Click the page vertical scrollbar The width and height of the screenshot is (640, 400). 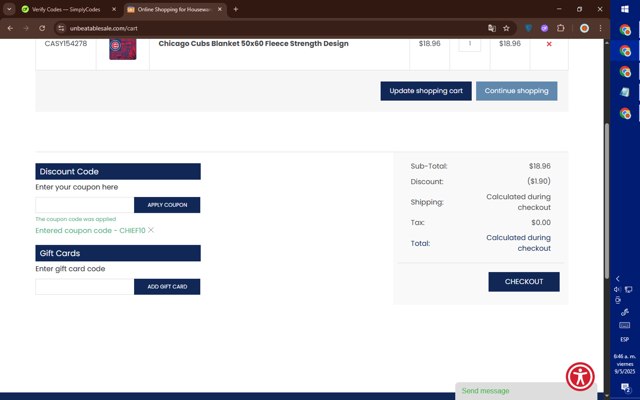point(607,200)
